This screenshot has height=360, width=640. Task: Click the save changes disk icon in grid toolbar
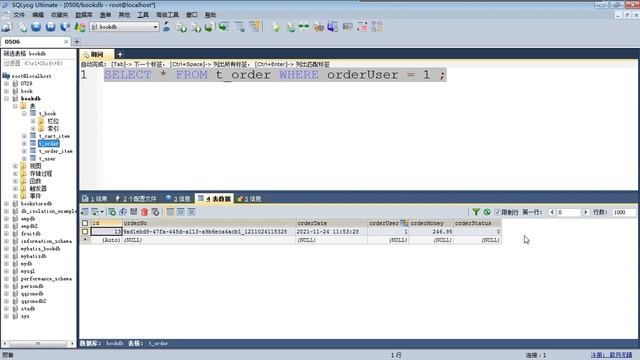(133, 212)
